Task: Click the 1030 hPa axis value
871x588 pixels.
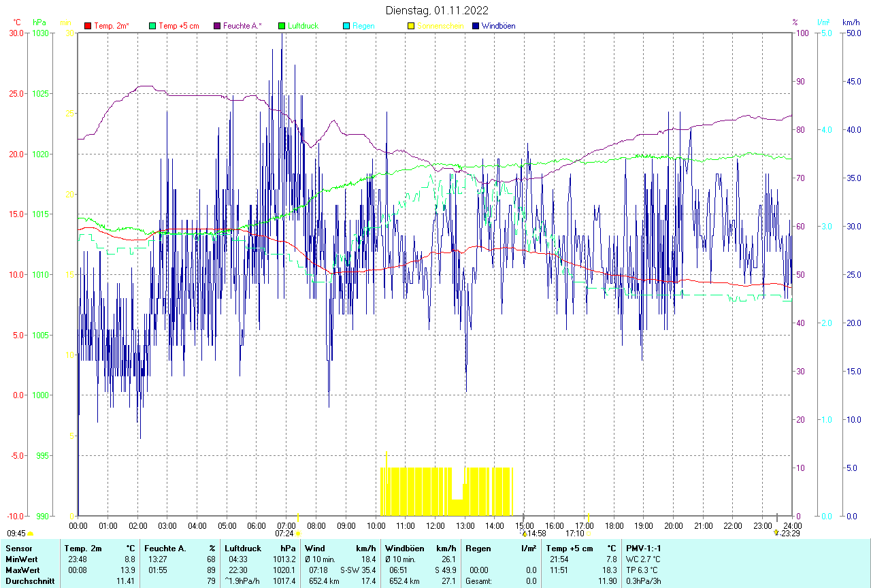Action: (x=41, y=33)
